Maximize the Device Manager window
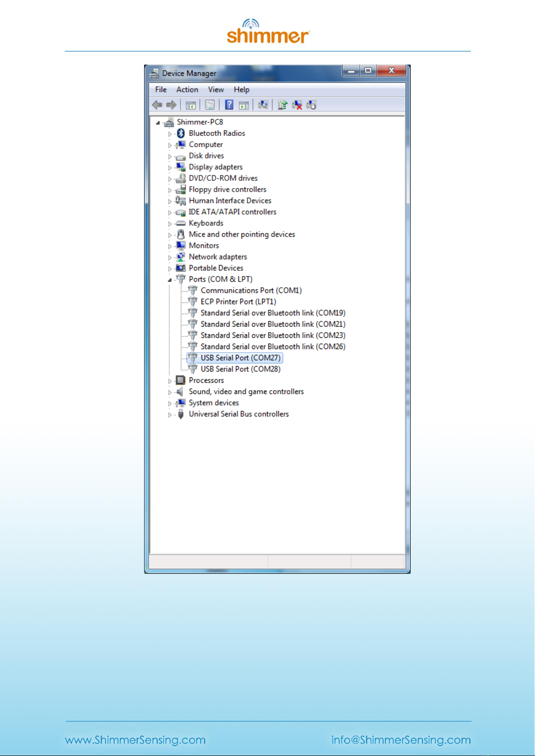The image size is (535, 756). 368,71
